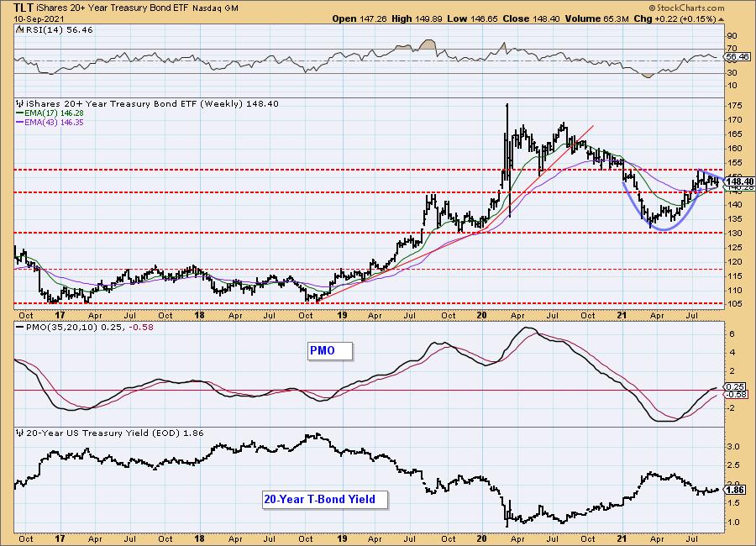Click the 148.40 price tag on right axis

739,181
